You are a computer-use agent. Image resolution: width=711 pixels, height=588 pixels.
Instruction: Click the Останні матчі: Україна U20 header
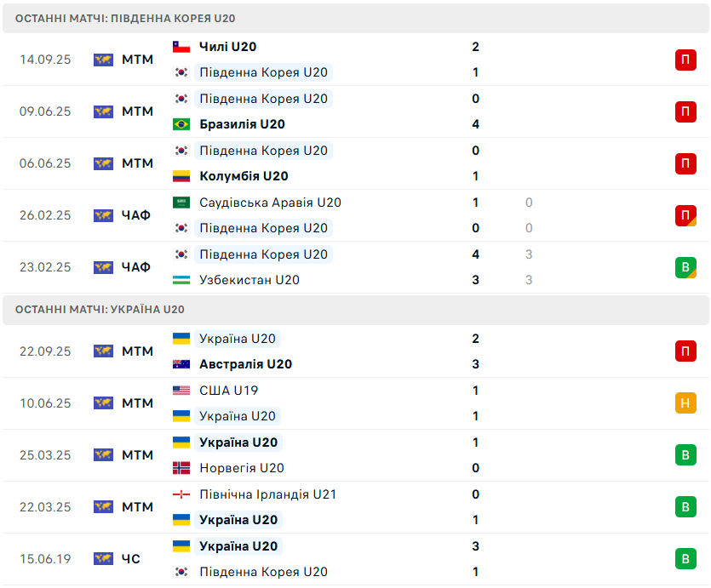100,310
